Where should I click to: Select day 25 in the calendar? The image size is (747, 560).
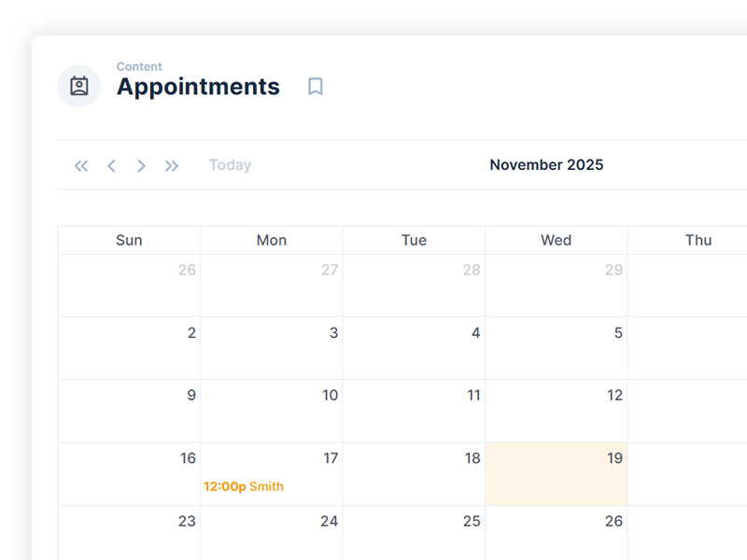tap(414, 532)
